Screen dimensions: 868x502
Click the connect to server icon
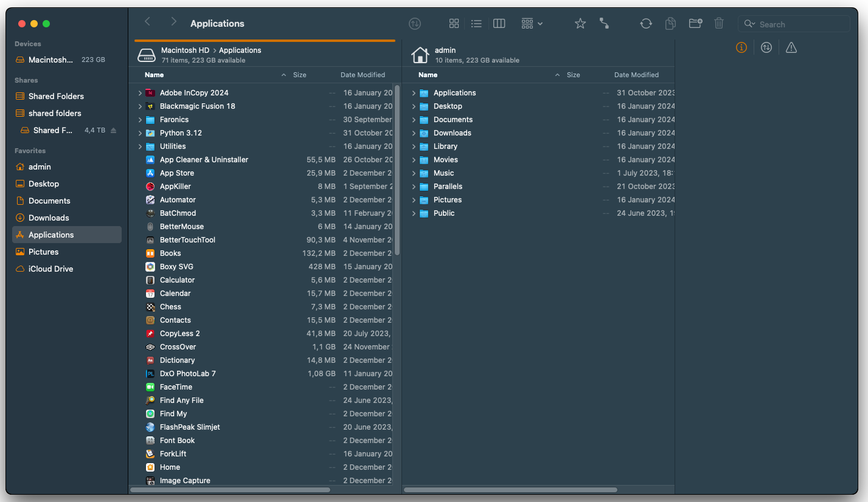point(604,24)
